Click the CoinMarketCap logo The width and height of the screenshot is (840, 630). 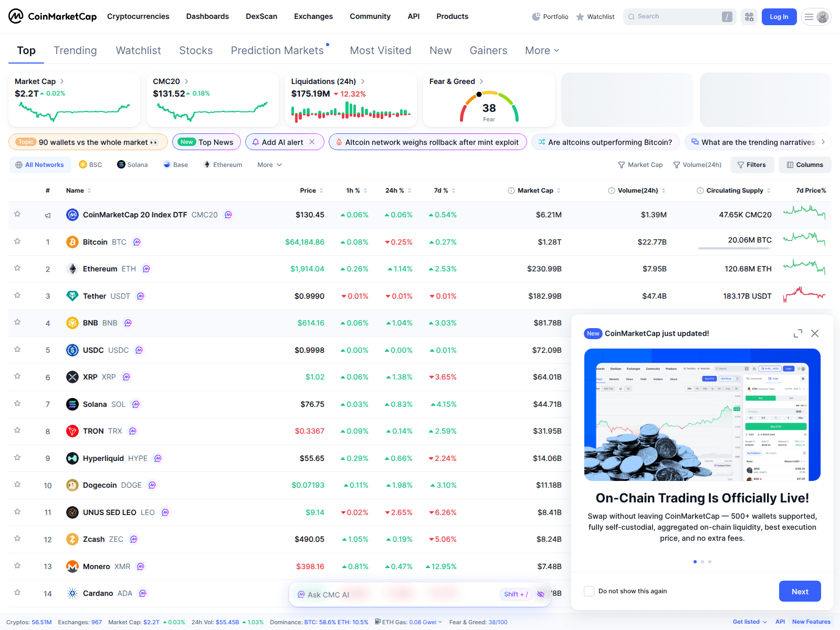(52, 16)
